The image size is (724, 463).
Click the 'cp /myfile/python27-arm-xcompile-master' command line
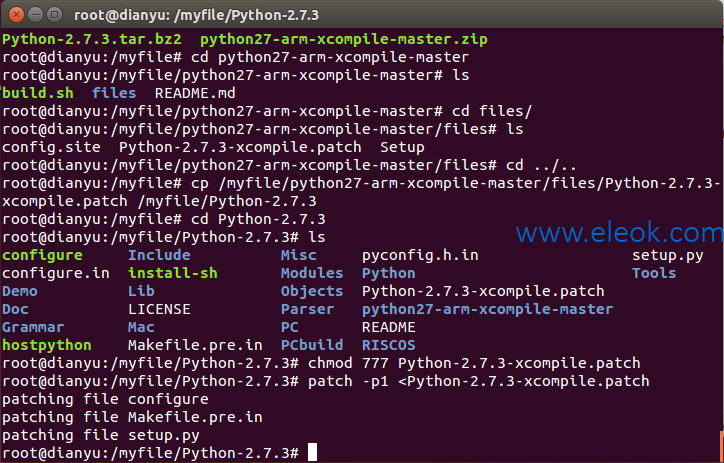coord(361,192)
